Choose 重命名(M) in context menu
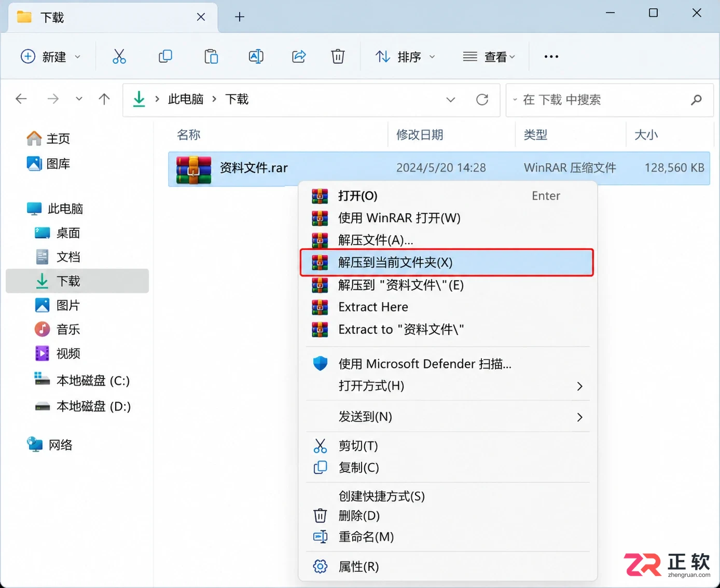Image resolution: width=720 pixels, height=588 pixels. point(448,537)
